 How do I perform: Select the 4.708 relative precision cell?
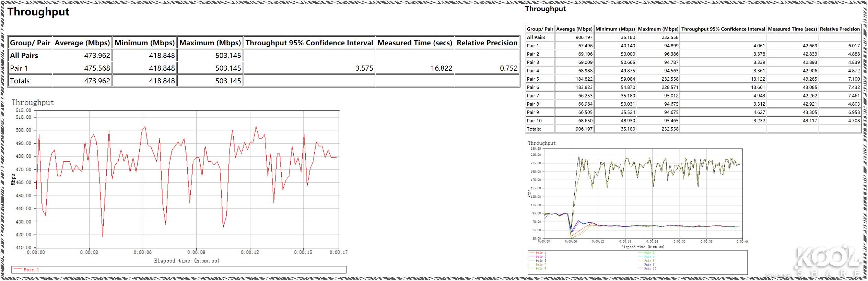point(840,121)
